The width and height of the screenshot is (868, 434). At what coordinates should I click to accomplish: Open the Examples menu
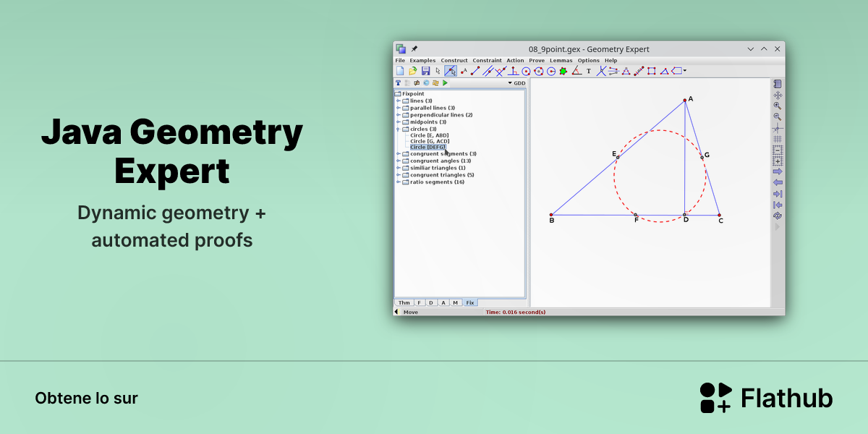click(x=423, y=60)
